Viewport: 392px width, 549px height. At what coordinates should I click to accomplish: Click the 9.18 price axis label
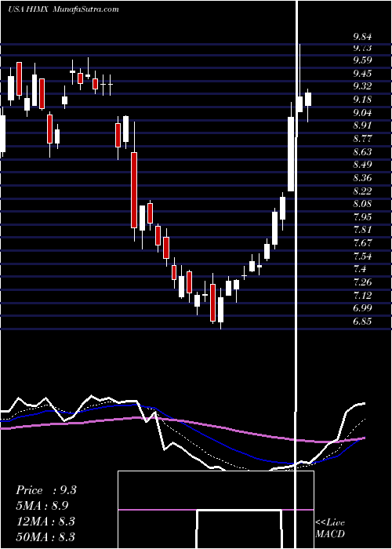362,100
